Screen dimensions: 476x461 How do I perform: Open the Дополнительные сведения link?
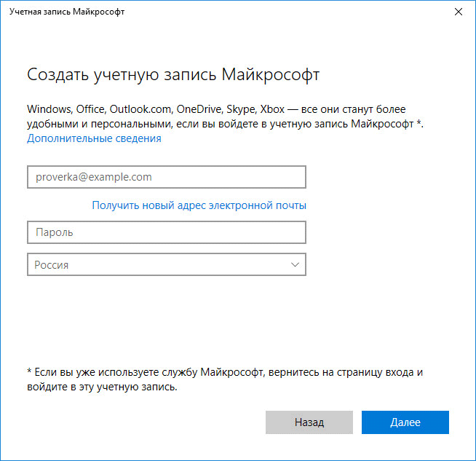(94, 138)
